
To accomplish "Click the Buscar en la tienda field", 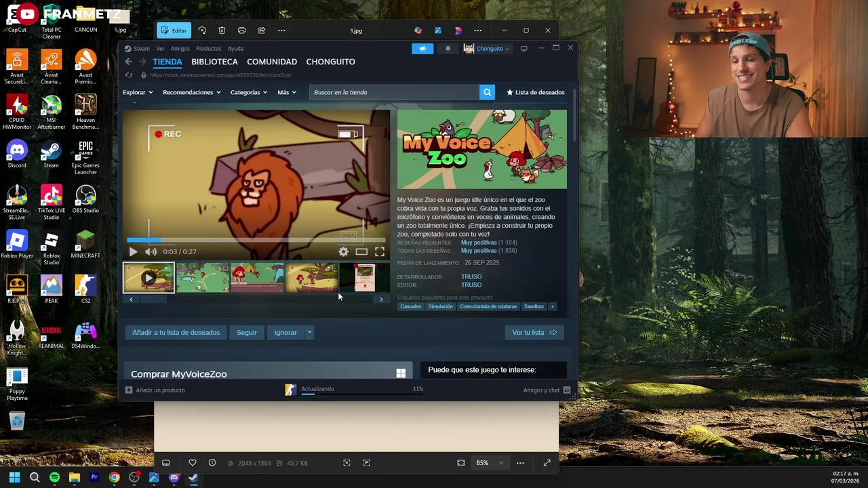I will (x=395, y=92).
